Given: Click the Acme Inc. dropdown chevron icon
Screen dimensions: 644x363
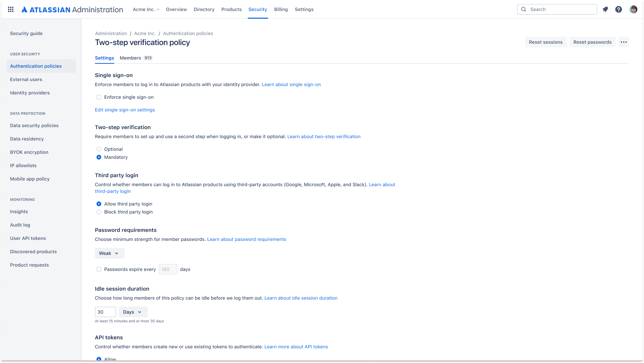Looking at the screenshot, I should (157, 9).
